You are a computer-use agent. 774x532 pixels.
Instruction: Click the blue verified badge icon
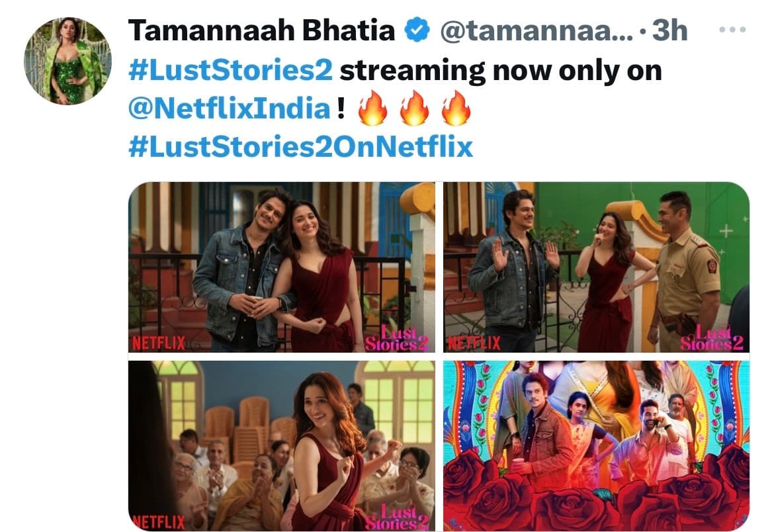[x=417, y=30]
